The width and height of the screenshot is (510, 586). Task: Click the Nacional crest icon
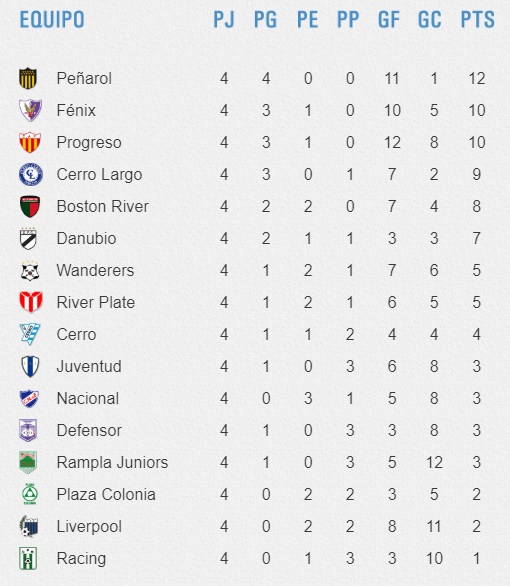[x=29, y=398]
